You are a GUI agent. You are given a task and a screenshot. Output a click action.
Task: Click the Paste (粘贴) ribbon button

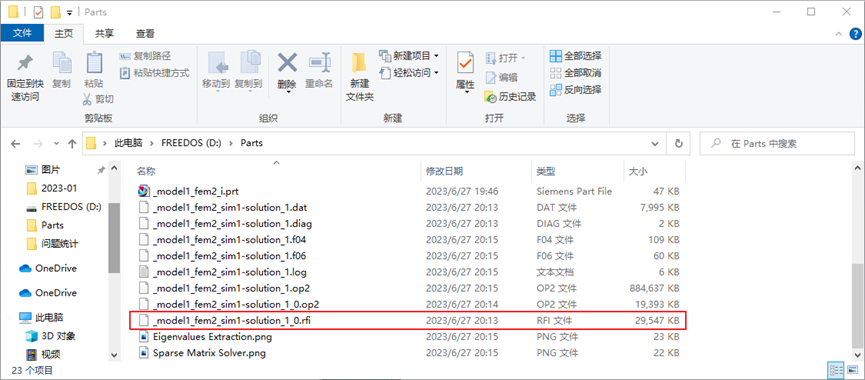[94, 70]
